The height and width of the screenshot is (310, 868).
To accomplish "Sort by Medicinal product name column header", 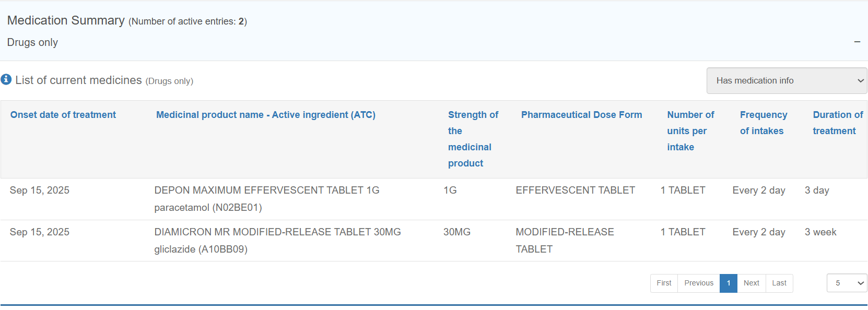I will click(265, 115).
